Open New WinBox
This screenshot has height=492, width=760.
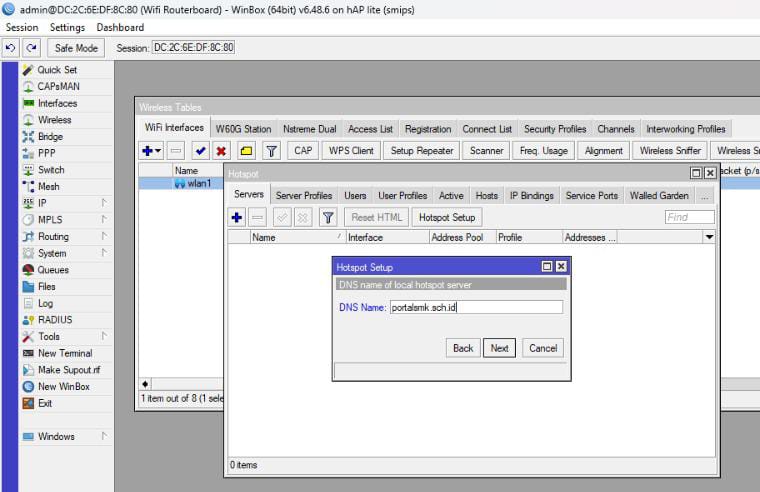(x=63, y=387)
